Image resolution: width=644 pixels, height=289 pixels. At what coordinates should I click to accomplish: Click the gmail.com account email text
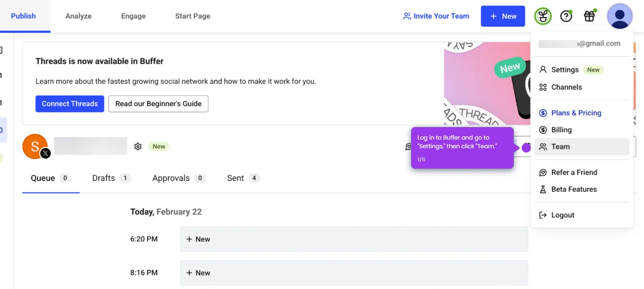point(579,44)
